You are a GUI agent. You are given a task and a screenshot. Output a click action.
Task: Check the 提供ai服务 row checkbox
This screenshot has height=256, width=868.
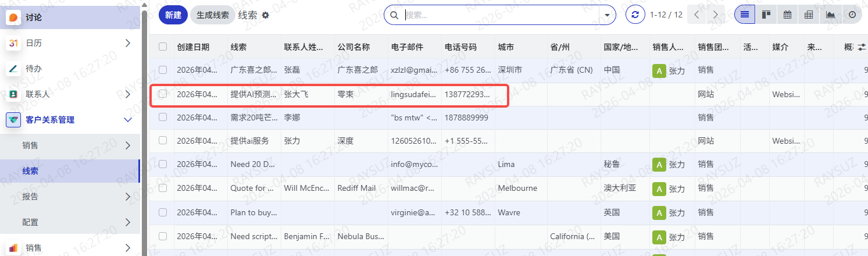(x=163, y=141)
